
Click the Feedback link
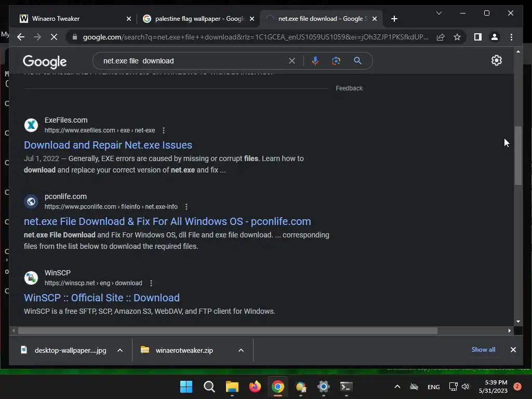349,88
